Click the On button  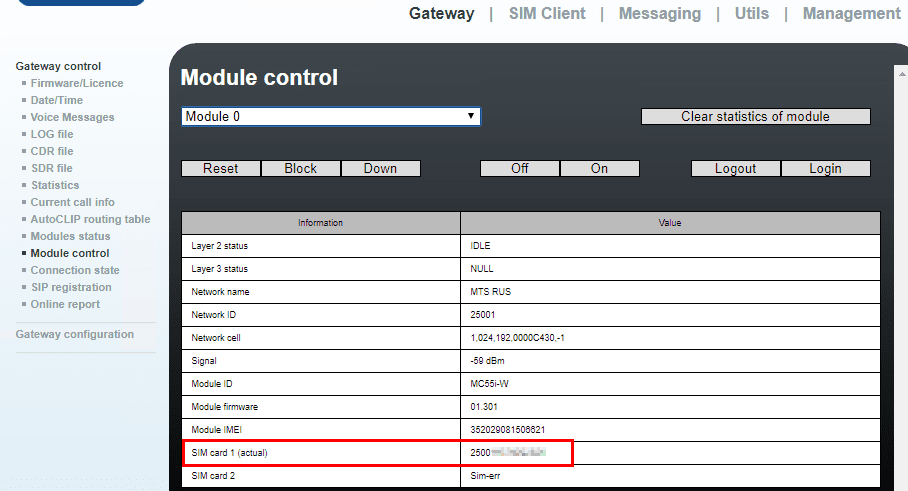(x=599, y=168)
